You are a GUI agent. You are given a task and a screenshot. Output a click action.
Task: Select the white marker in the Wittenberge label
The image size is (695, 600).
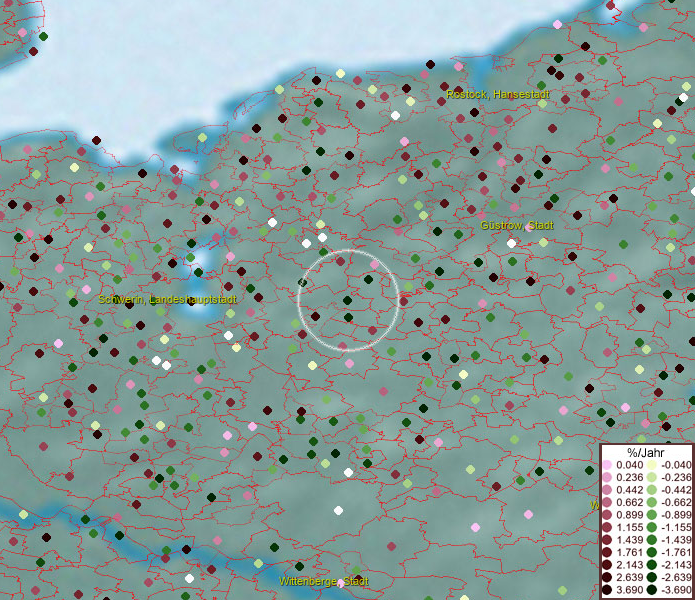tap(341, 582)
